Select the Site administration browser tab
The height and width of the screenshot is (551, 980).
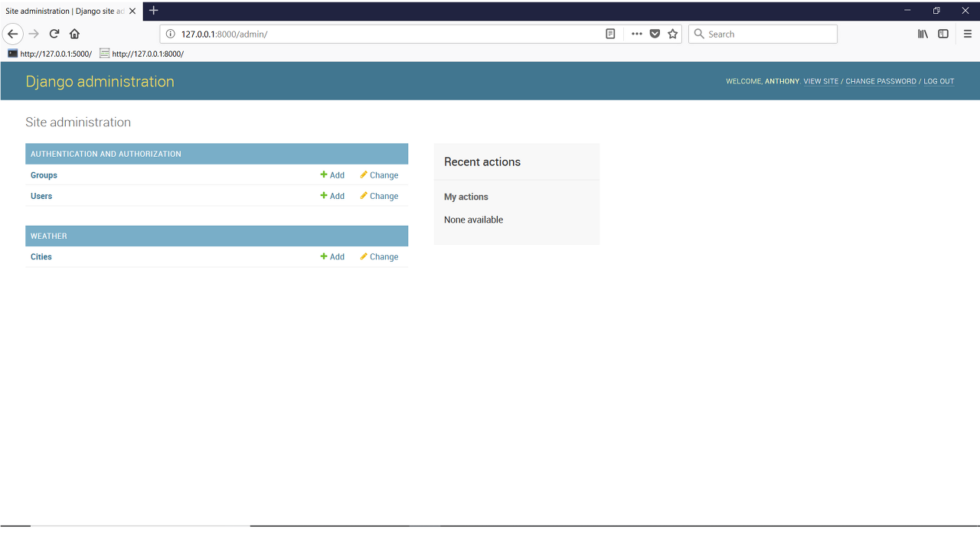71,11
